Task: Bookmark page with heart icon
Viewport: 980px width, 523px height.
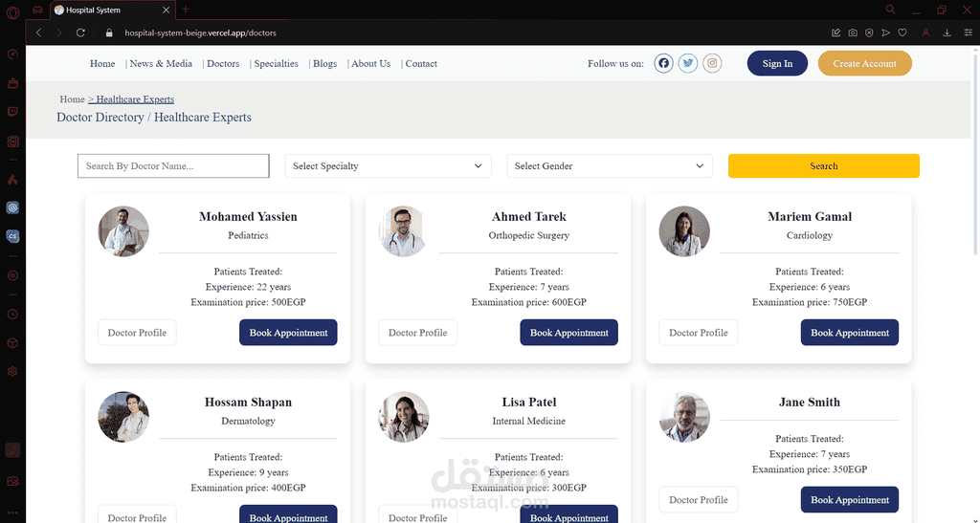Action: 902,33
